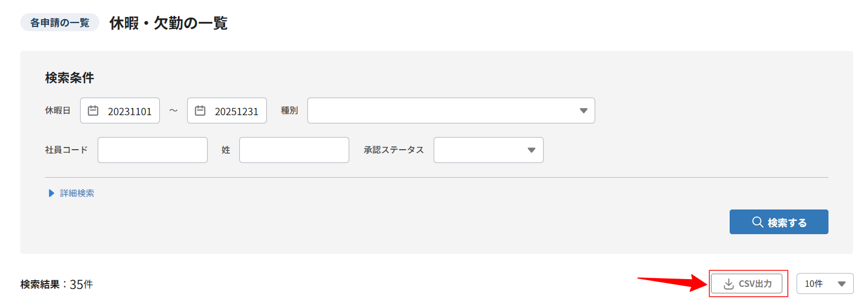Click the 休暇・欠勤の一覧 page heading
The image size is (868, 306).
169,23
